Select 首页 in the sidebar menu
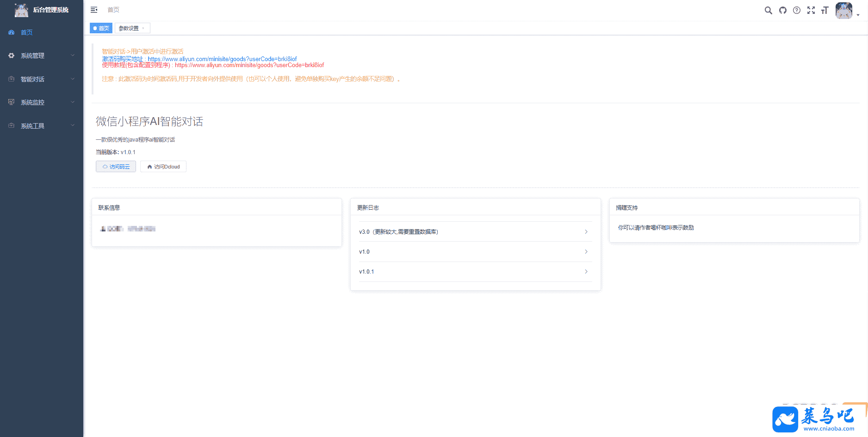 pos(42,32)
